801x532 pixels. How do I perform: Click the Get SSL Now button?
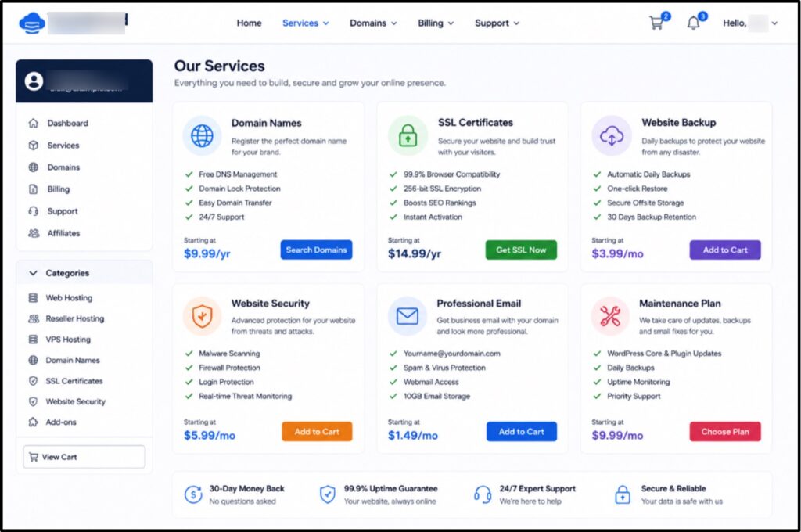(521, 250)
